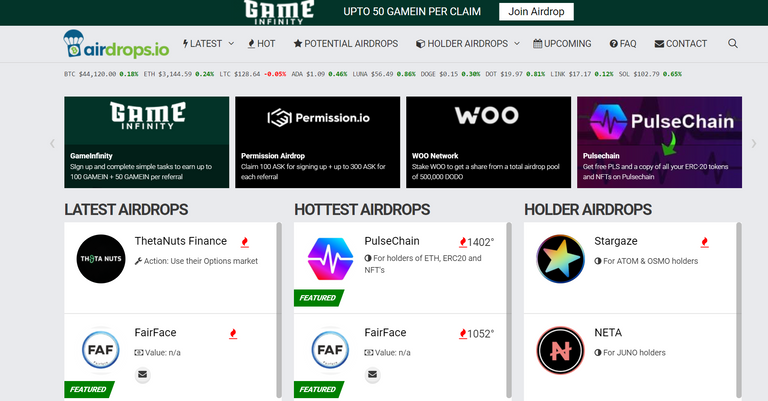Click the 1402° flame temperature for PulseChain
Viewport: 768px width, 401px height.
(x=477, y=242)
